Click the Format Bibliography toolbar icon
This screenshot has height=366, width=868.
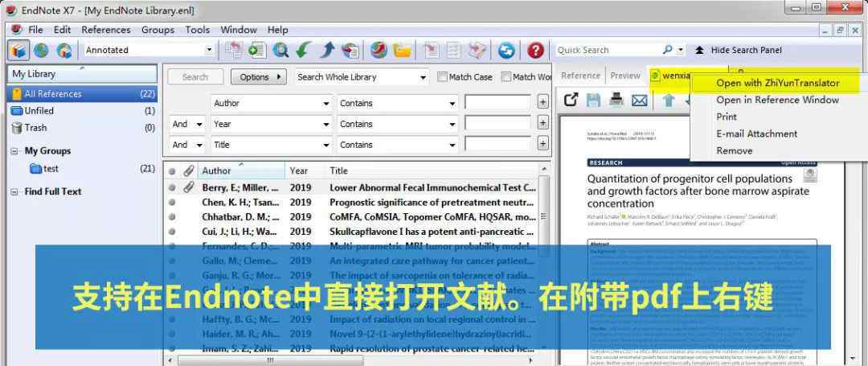[x=454, y=51]
